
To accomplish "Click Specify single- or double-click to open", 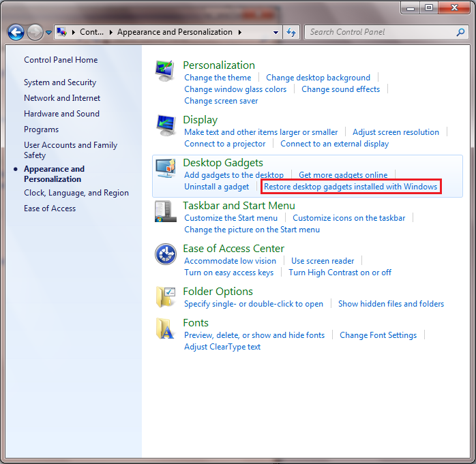I will point(254,304).
